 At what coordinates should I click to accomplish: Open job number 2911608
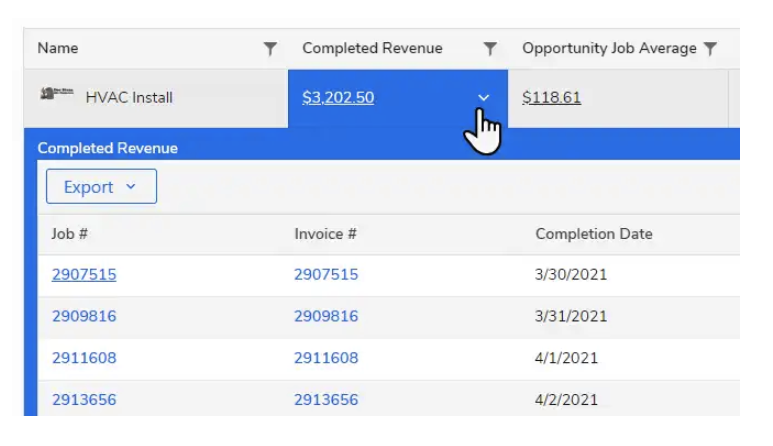[84, 358]
